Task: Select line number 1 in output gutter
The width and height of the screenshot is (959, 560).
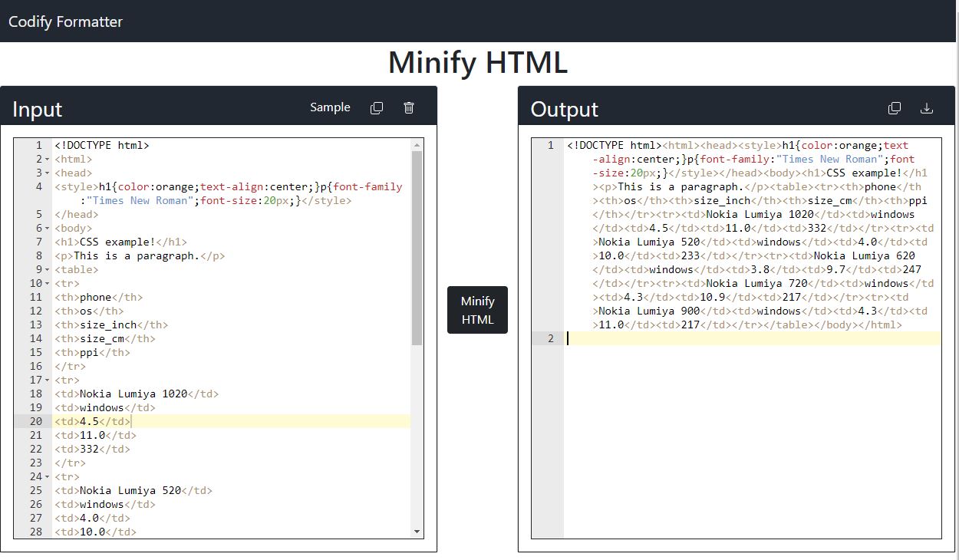Action: pos(550,146)
